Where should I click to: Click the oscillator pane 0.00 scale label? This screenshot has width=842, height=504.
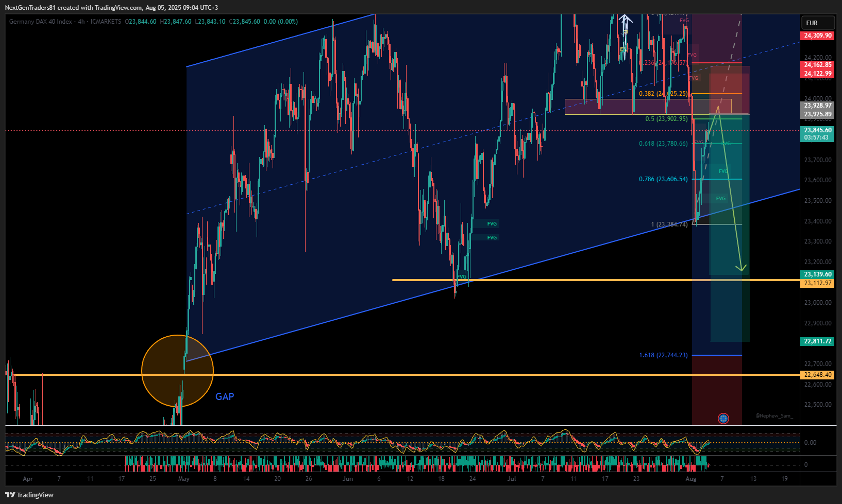tap(810, 443)
